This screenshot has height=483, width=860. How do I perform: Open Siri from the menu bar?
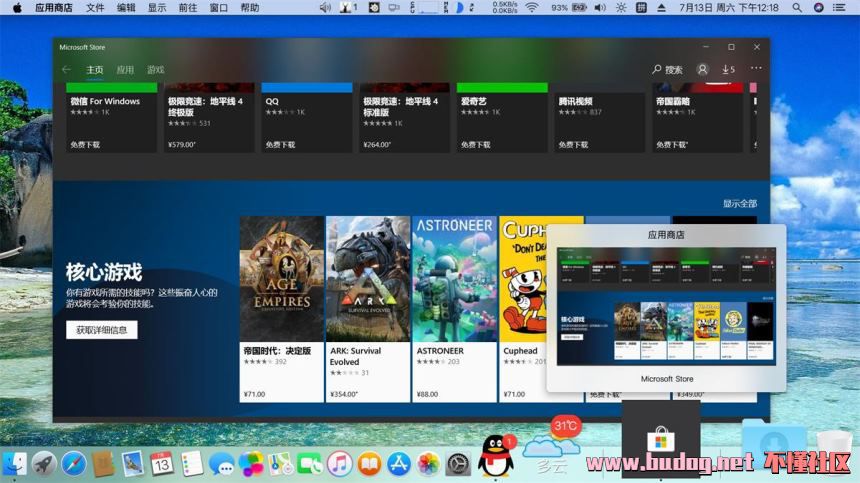(818, 8)
